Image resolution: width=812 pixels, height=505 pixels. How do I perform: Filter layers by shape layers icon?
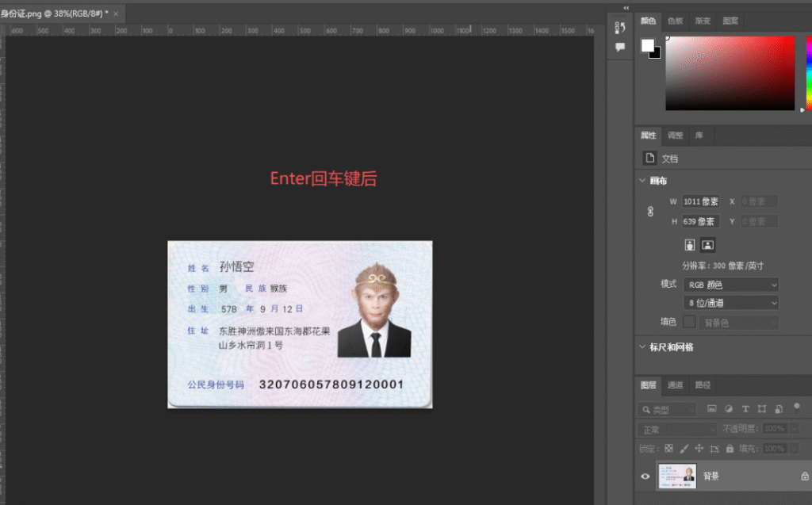(762, 408)
